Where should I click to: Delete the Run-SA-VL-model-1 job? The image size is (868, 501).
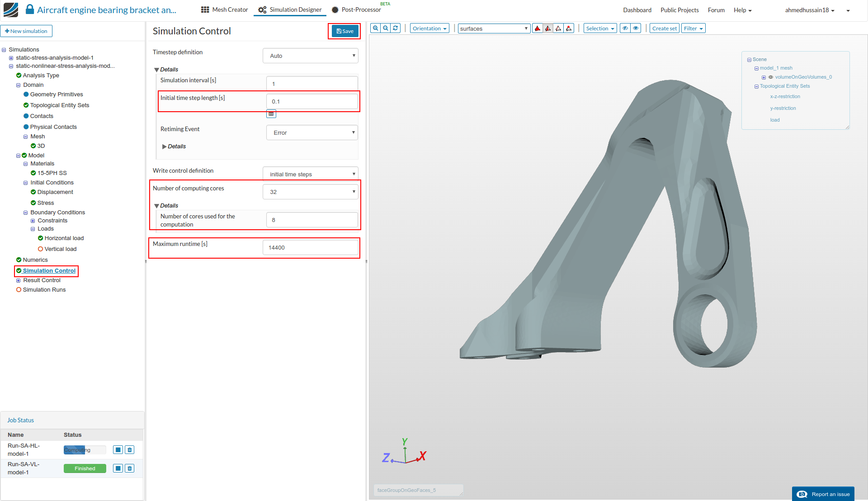(x=130, y=468)
